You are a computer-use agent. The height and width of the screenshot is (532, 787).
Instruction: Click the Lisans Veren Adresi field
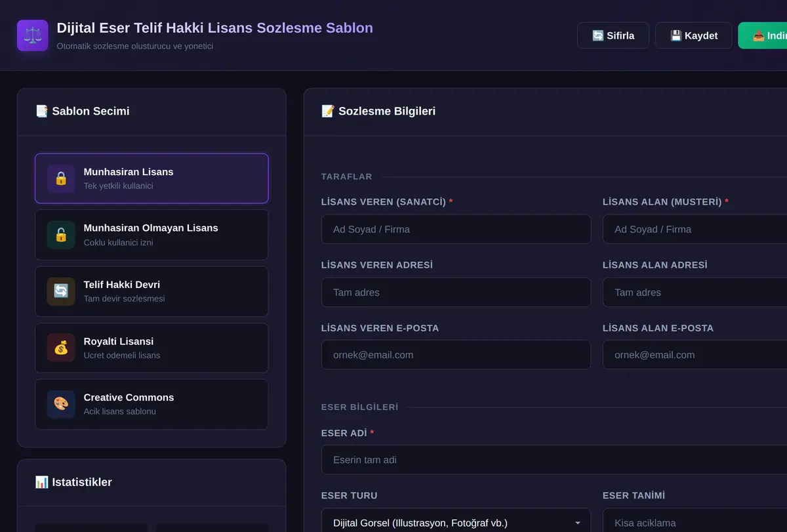click(456, 293)
